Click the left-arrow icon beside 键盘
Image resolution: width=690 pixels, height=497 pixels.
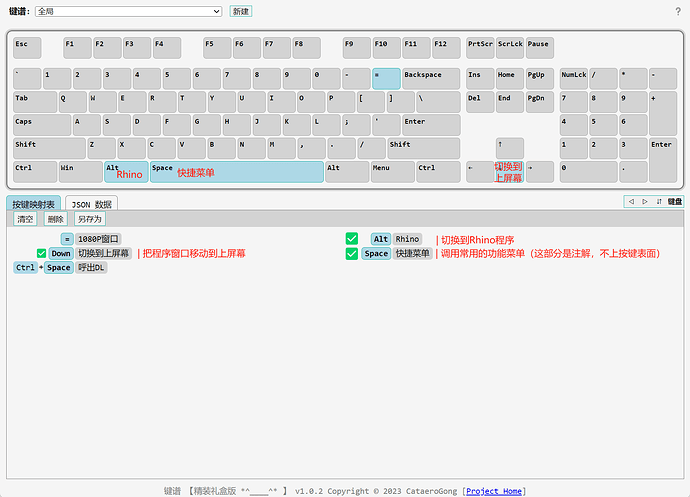[631, 201]
